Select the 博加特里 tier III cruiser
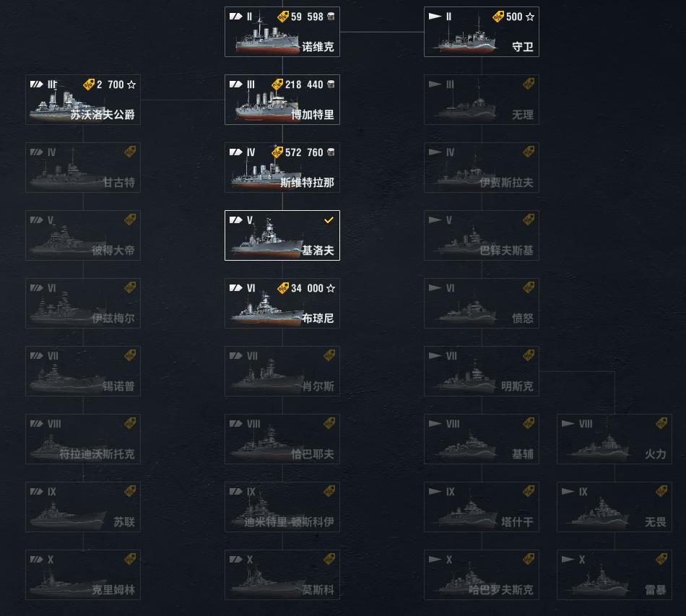 pyautogui.click(x=282, y=100)
